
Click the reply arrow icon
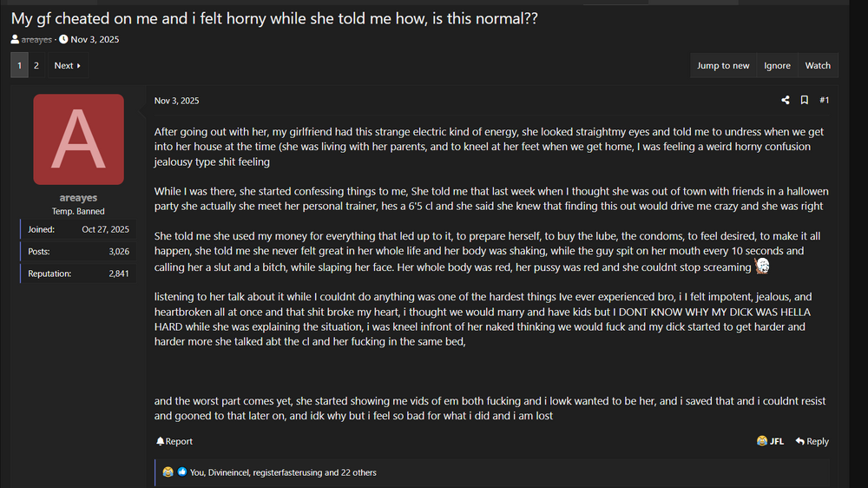coord(799,441)
